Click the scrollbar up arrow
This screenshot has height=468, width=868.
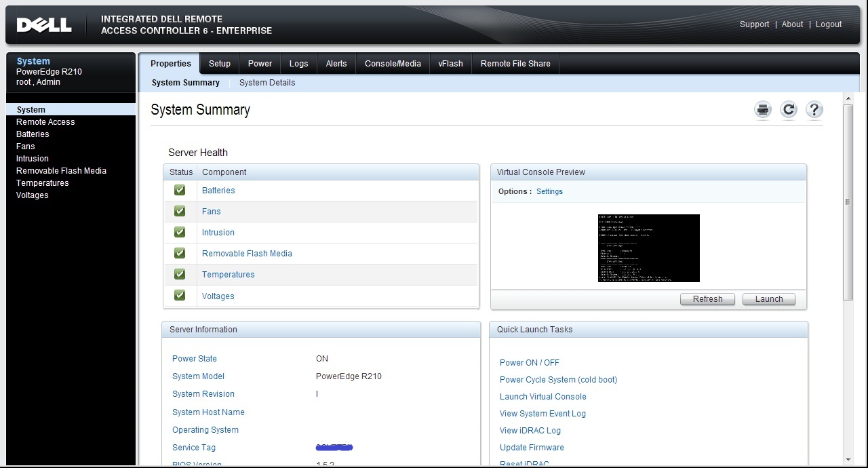(x=848, y=99)
